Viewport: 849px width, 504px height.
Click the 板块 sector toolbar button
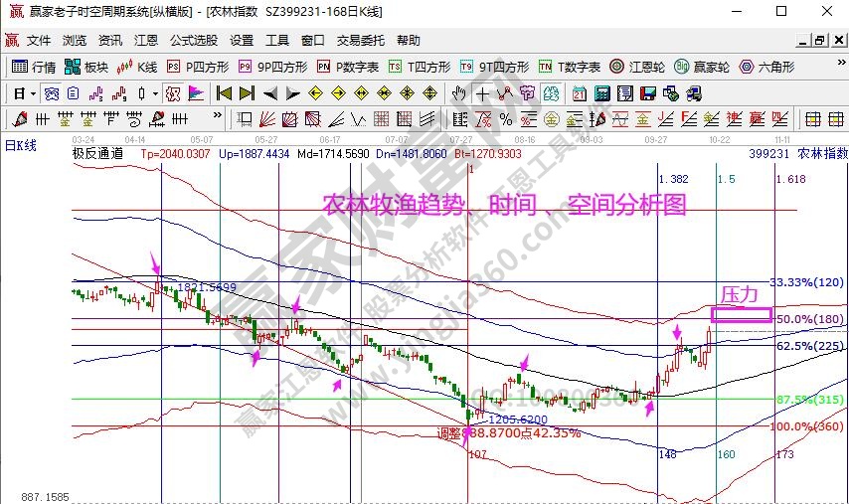(86, 68)
